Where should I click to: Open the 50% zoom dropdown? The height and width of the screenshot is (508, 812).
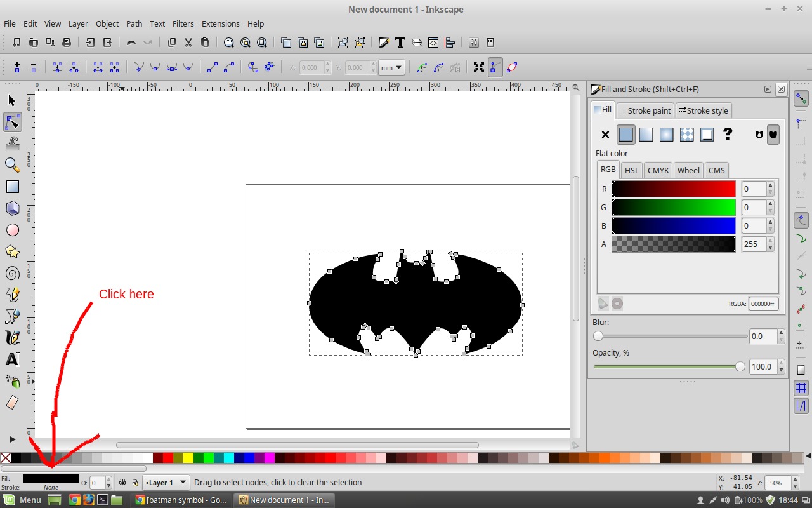pyautogui.click(x=795, y=483)
